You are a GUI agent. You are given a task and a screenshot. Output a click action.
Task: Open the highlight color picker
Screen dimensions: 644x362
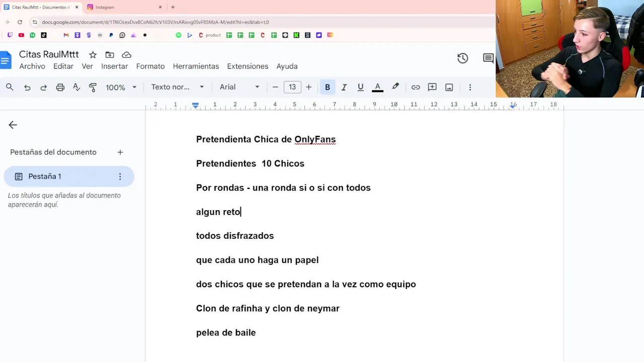[395, 87]
